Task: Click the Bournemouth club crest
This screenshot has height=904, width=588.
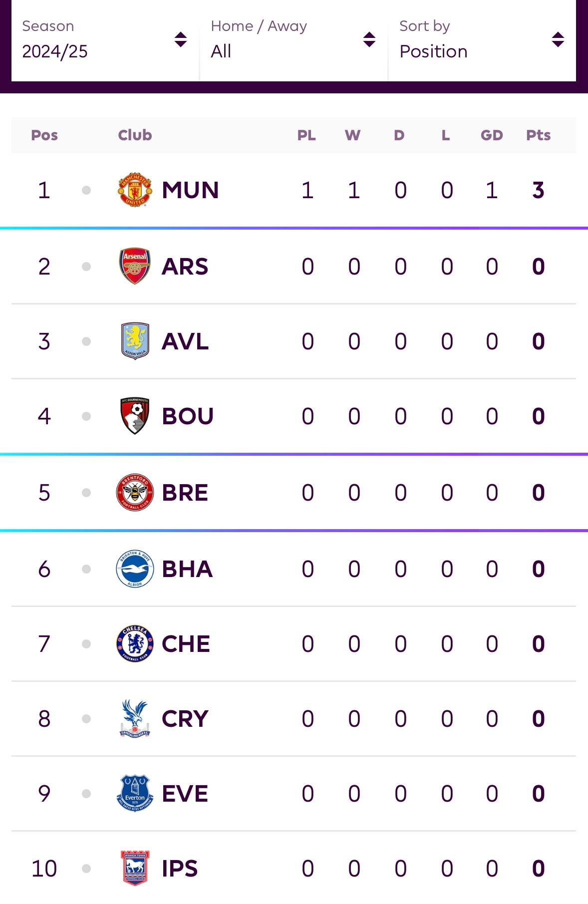Action: tap(135, 416)
